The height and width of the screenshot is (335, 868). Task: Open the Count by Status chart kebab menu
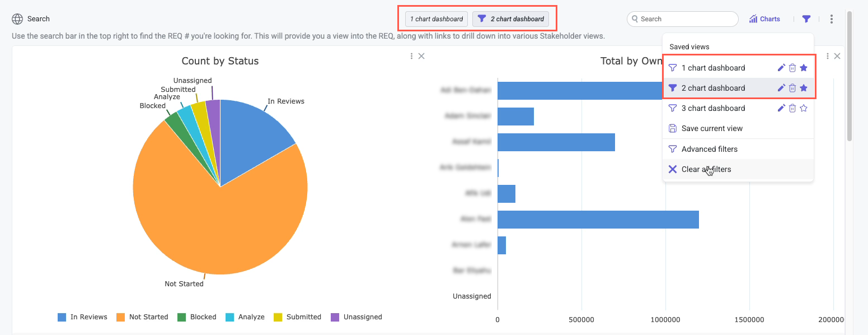(x=412, y=56)
